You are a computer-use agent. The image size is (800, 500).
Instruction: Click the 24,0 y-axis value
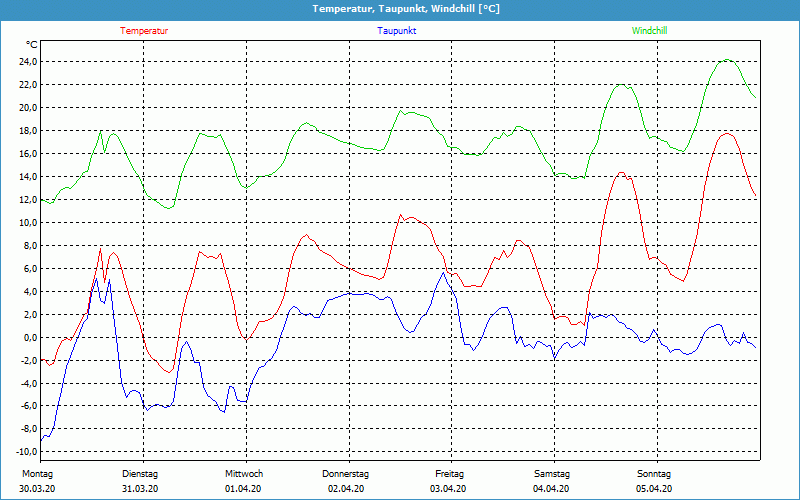tap(28, 62)
